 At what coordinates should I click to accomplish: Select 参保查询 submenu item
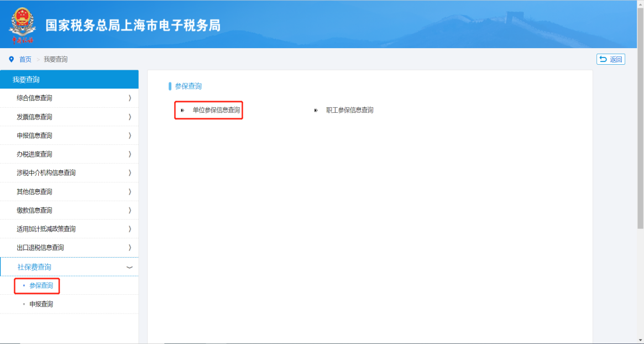(x=41, y=286)
